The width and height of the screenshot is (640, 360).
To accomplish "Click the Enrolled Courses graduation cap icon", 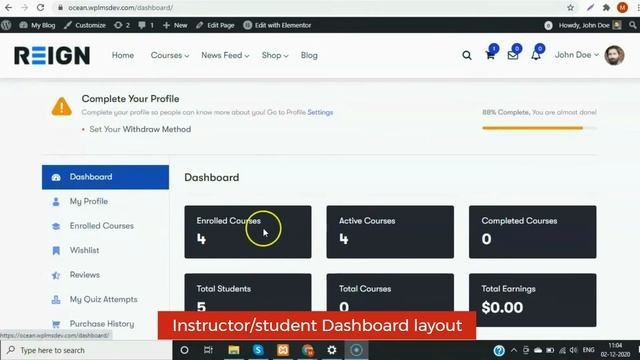I will point(56,226).
